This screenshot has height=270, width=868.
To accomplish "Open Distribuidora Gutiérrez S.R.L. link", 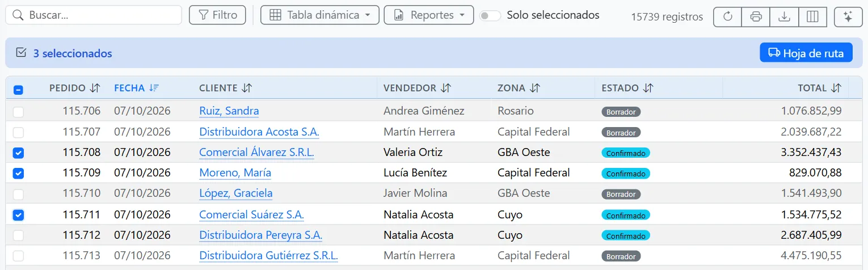I will point(268,256).
